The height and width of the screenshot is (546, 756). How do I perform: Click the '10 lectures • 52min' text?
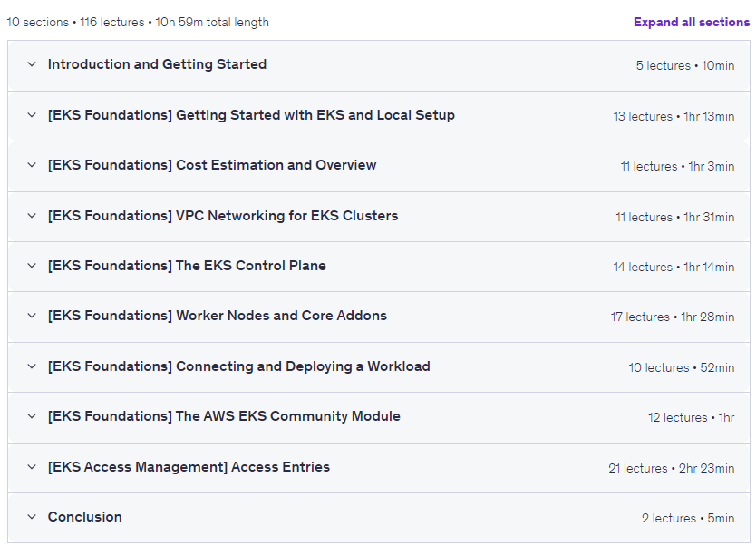click(682, 367)
